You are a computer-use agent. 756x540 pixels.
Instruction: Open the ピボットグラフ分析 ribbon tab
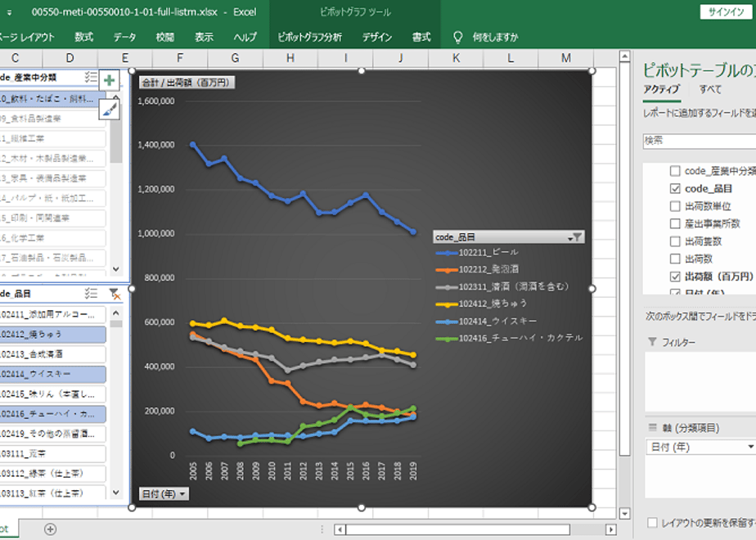click(x=309, y=37)
